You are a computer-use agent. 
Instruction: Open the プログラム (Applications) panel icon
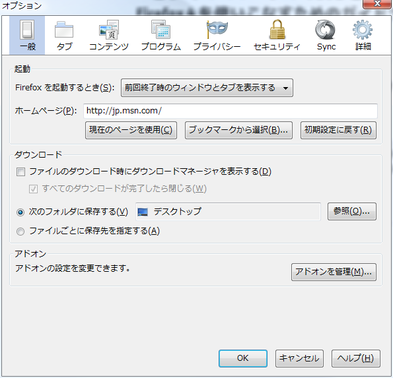click(x=161, y=35)
